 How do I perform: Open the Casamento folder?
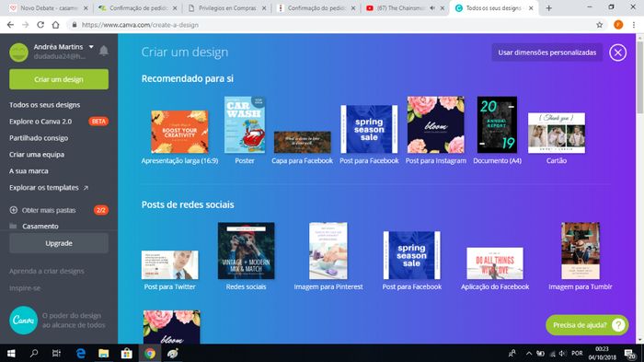pos(40,226)
